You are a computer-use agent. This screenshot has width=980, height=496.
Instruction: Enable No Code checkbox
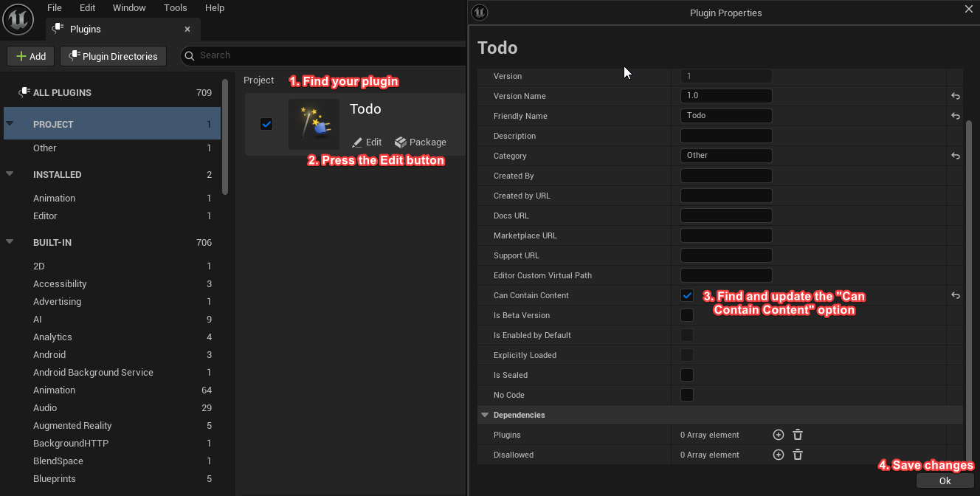687,395
